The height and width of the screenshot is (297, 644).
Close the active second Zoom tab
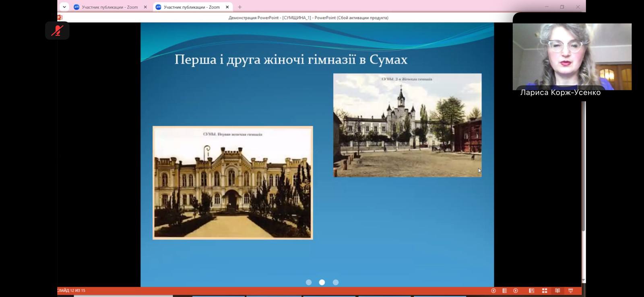tap(227, 7)
